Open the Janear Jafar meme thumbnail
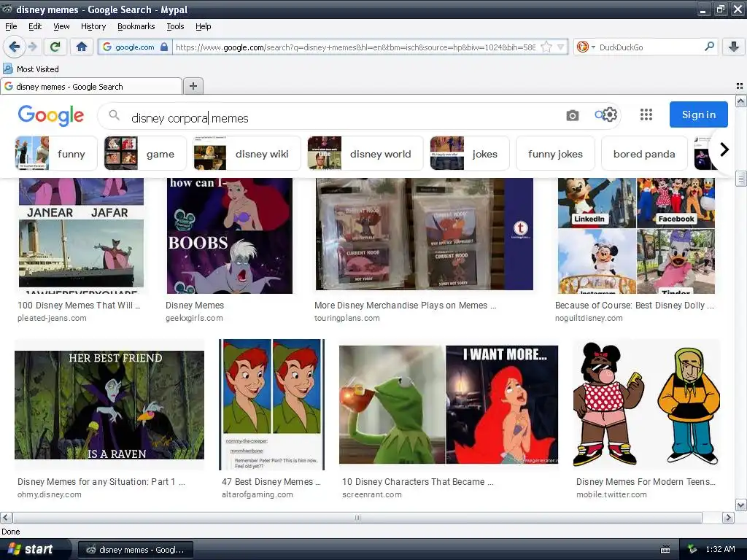The height and width of the screenshot is (560, 747). pos(81,236)
